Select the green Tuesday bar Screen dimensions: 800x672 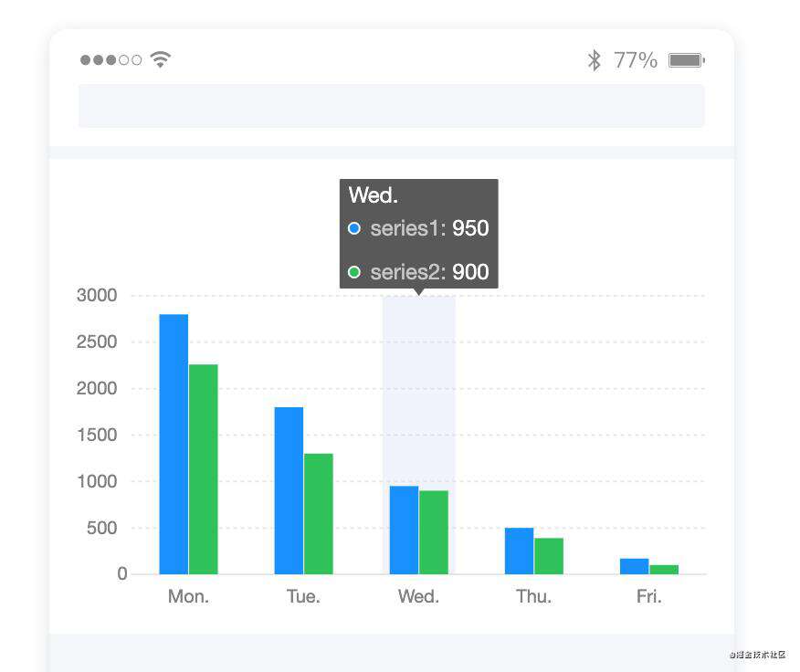point(319,514)
